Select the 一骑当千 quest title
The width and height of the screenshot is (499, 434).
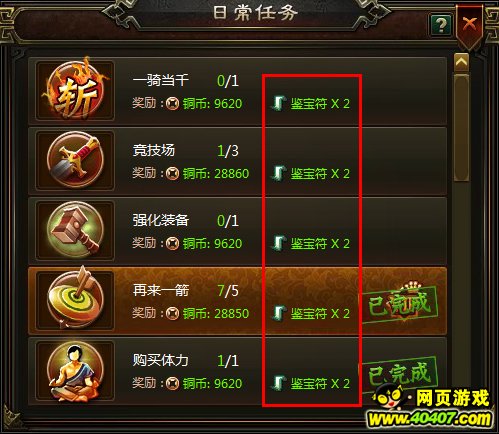pyautogui.click(x=161, y=80)
